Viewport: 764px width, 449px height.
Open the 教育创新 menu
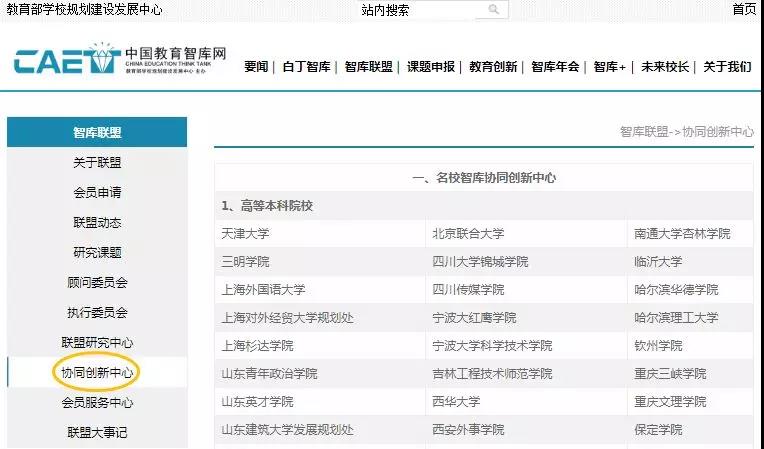pos(493,67)
